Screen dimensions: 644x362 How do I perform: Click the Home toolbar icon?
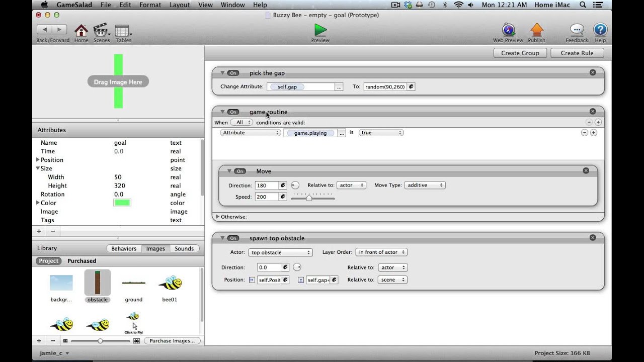pyautogui.click(x=81, y=30)
